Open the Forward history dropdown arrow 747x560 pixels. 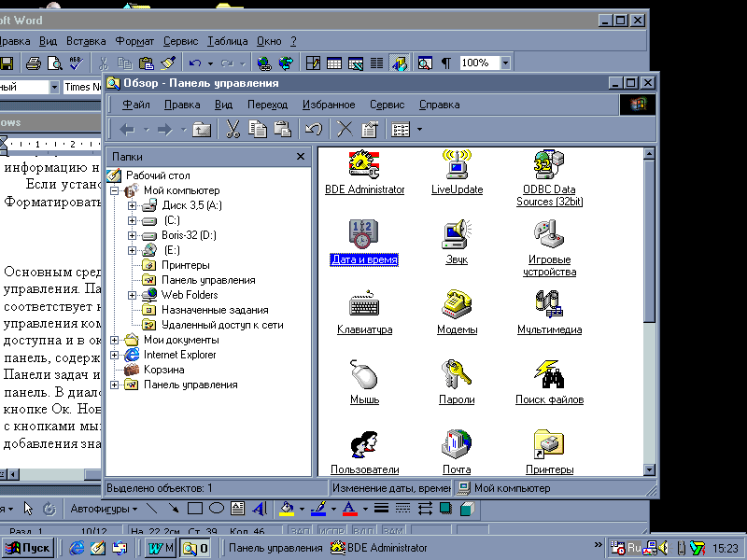(x=183, y=129)
